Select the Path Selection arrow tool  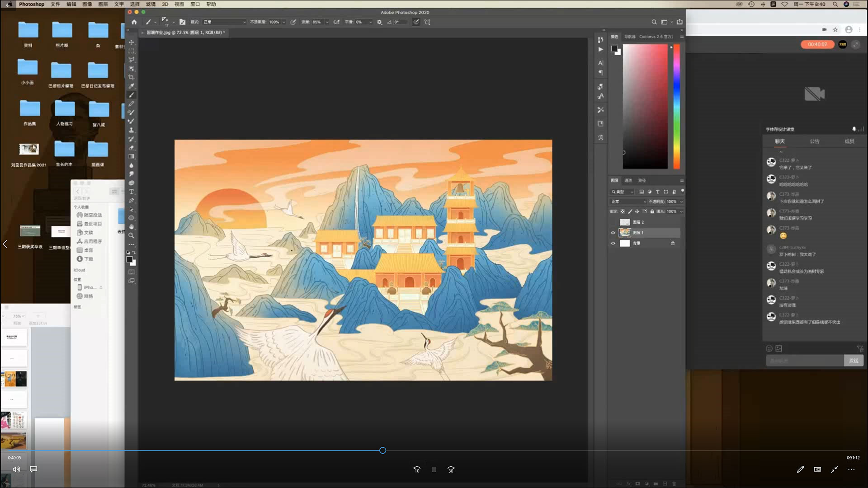point(131,209)
